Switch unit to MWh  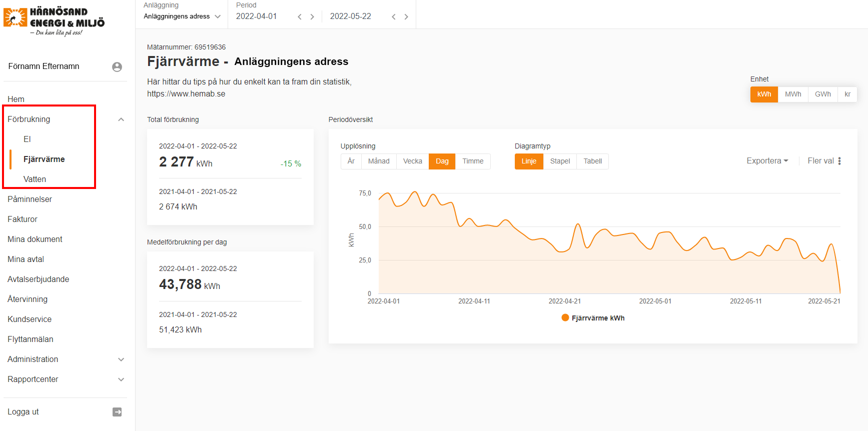point(793,94)
